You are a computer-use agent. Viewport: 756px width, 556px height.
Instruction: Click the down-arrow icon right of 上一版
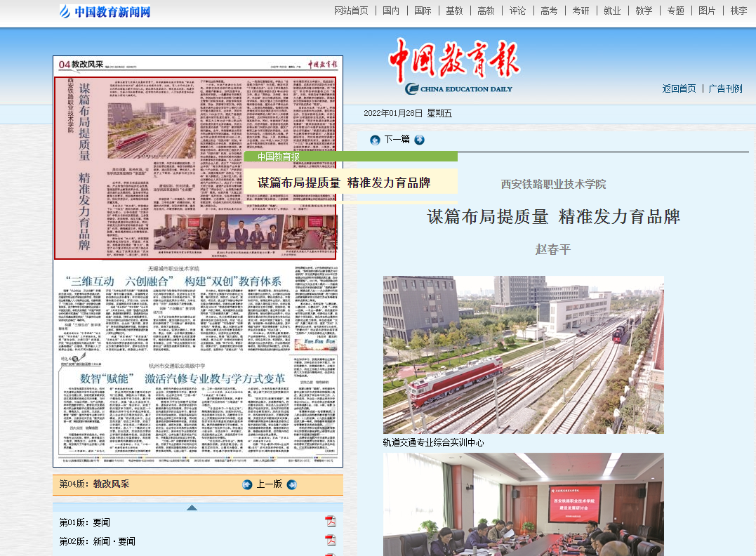click(292, 484)
